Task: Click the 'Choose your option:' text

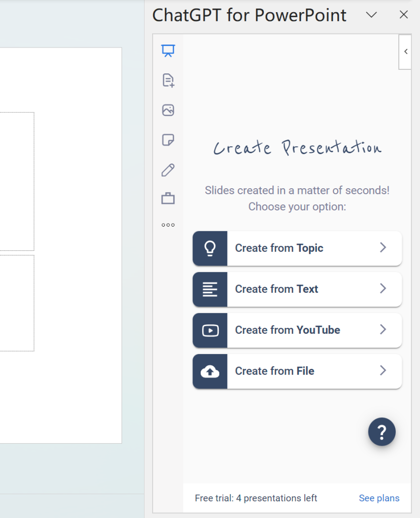Action: pyautogui.click(x=297, y=206)
